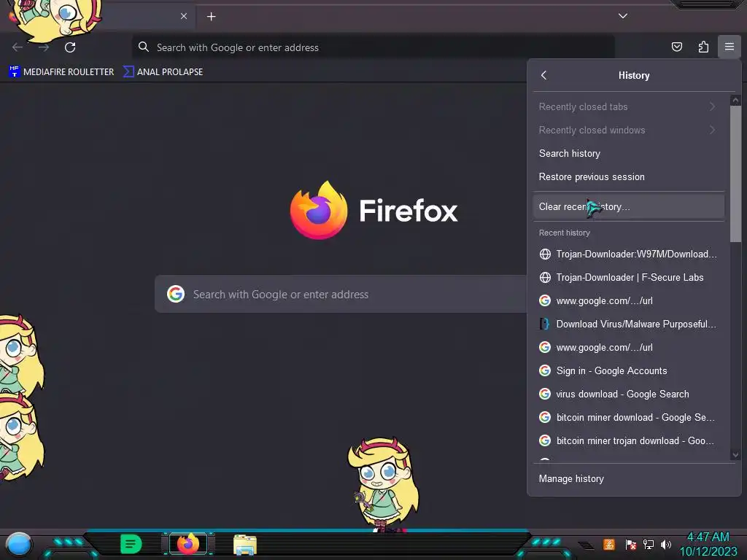Click the volume speaker tray icon
747x560 pixels.
click(x=666, y=544)
